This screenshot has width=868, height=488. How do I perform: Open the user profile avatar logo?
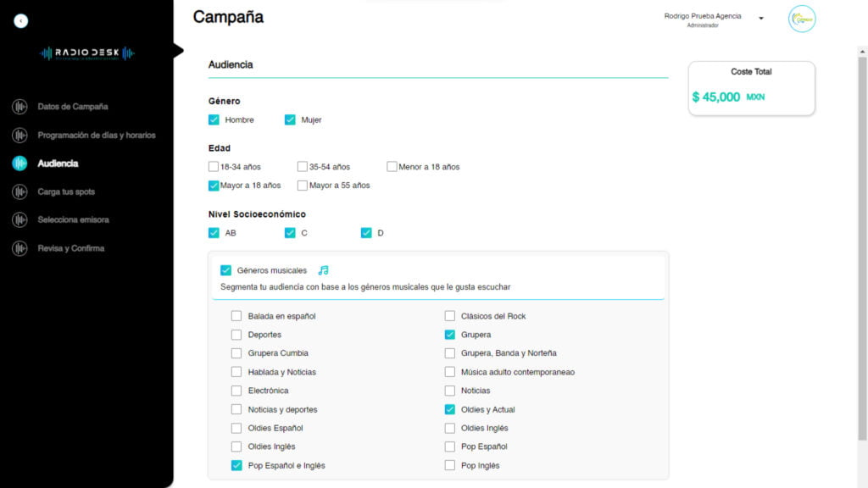pyautogui.click(x=802, y=19)
